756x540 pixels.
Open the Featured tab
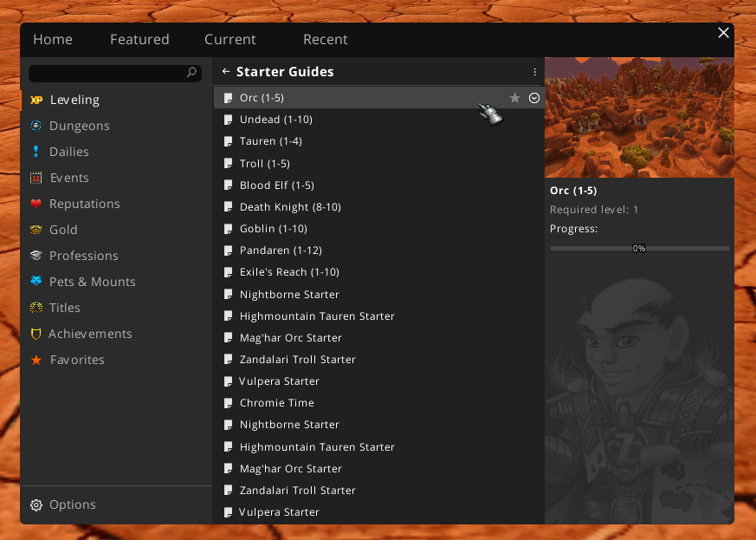[x=139, y=39]
